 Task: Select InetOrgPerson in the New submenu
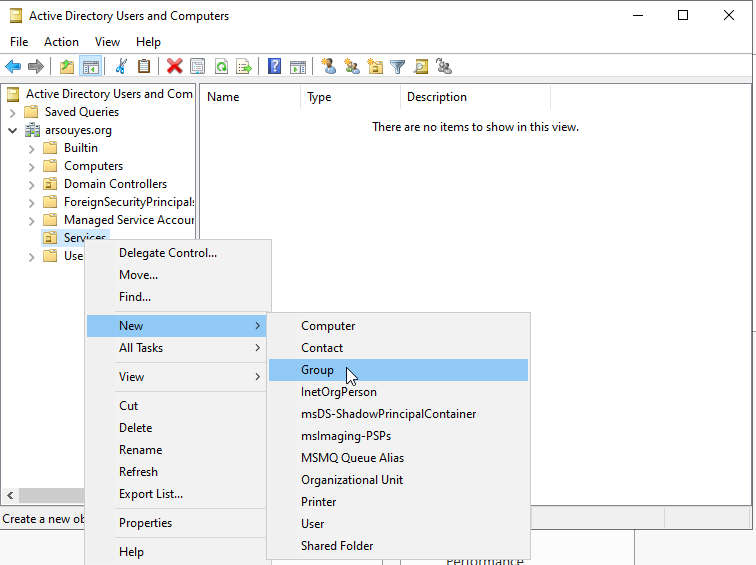[398, 392]
